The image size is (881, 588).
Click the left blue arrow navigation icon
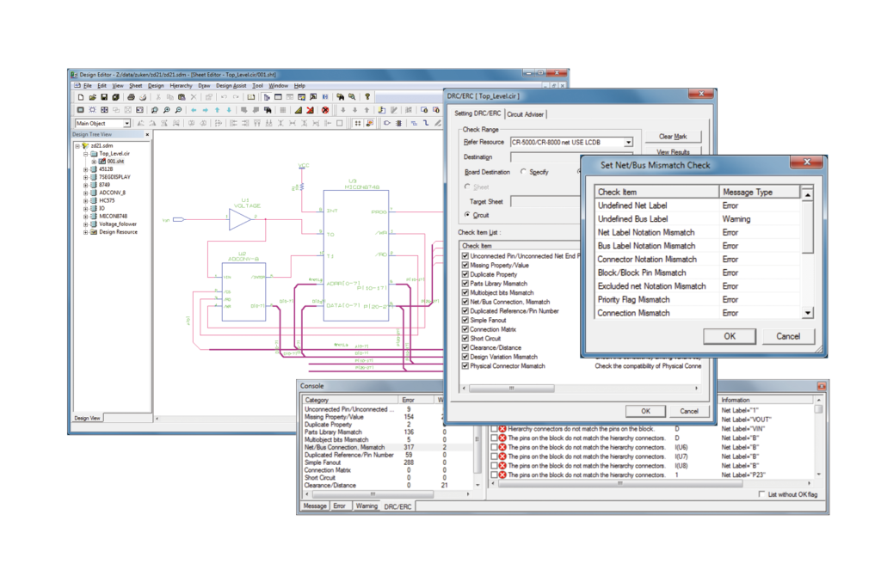point(193,110)
